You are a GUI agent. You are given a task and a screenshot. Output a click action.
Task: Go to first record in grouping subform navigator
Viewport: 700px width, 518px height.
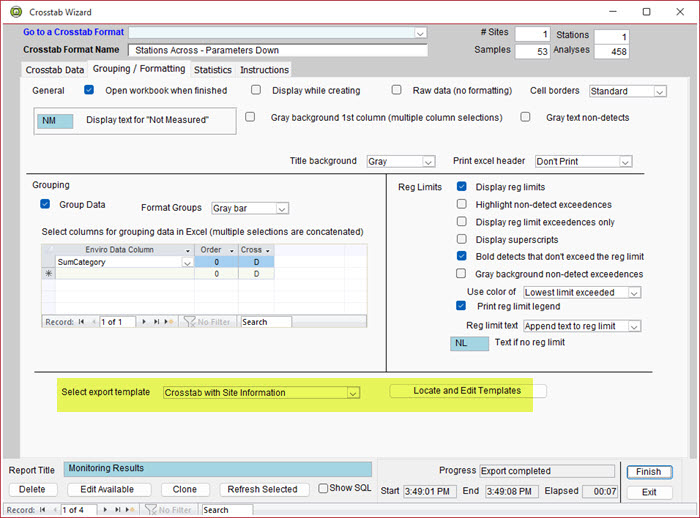(81, 322)
